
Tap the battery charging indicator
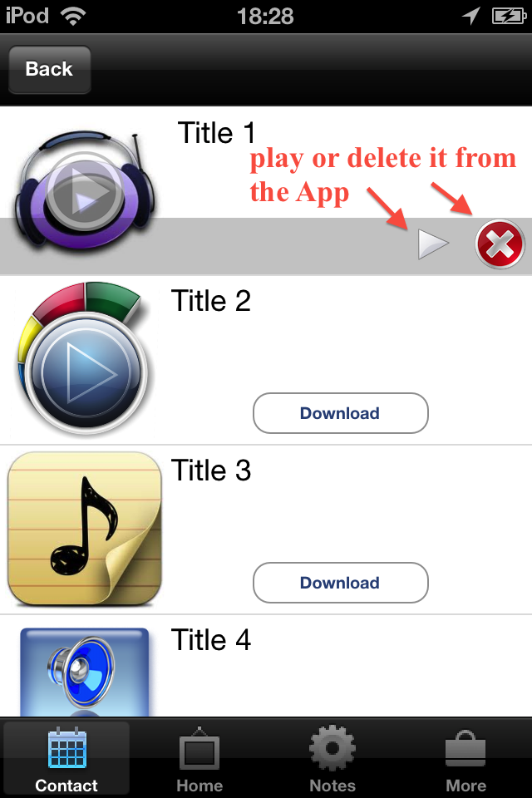pos(509,17)
